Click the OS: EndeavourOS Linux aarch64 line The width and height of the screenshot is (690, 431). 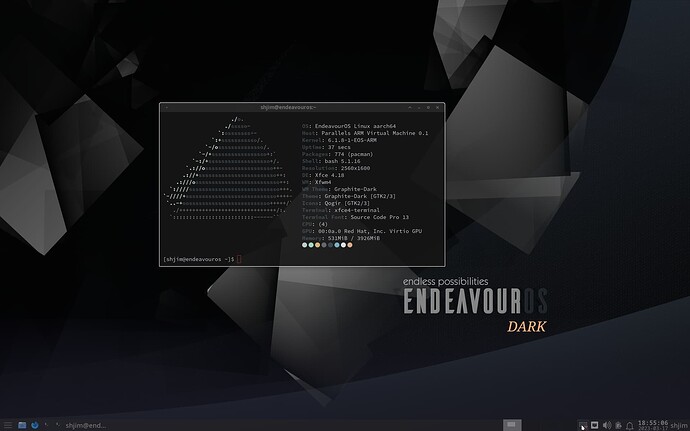(x=349, y=126)
